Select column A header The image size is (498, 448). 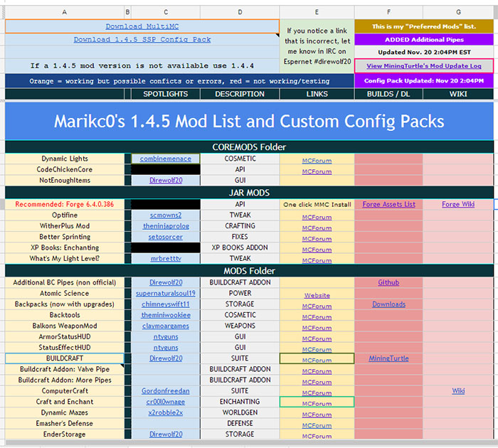65,12
